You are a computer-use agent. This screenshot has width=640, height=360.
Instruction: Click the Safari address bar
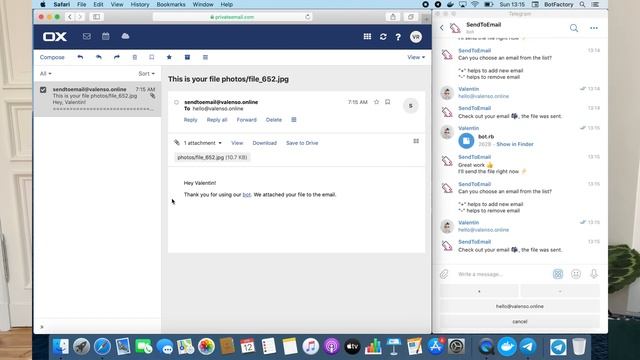[x=233, y=17]
